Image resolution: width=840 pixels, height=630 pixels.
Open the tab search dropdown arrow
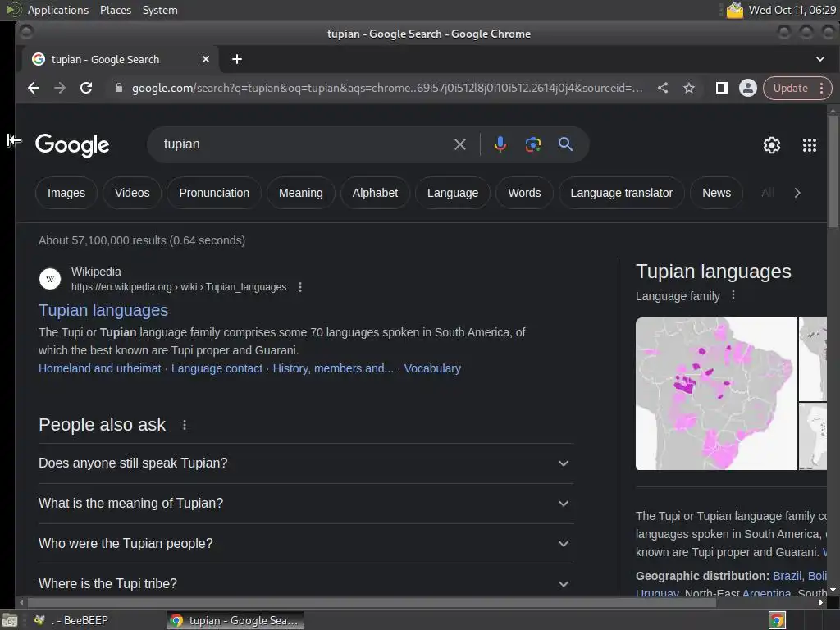pos(820,59)
